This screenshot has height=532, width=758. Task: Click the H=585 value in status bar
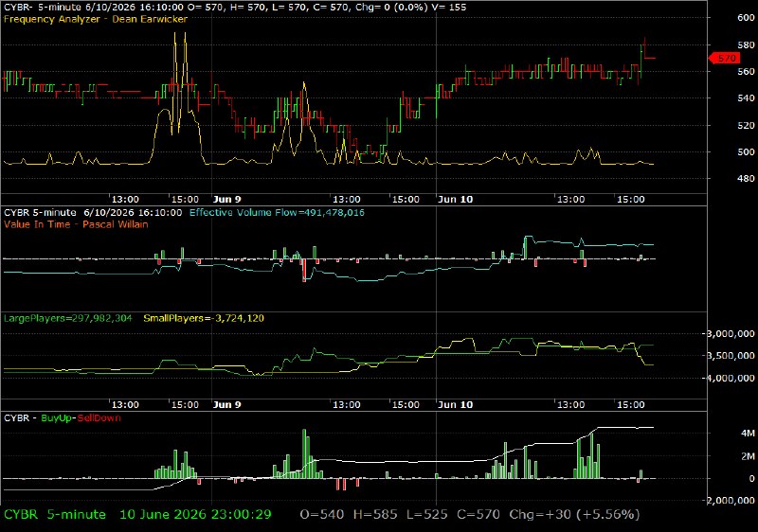pos(375,515)
